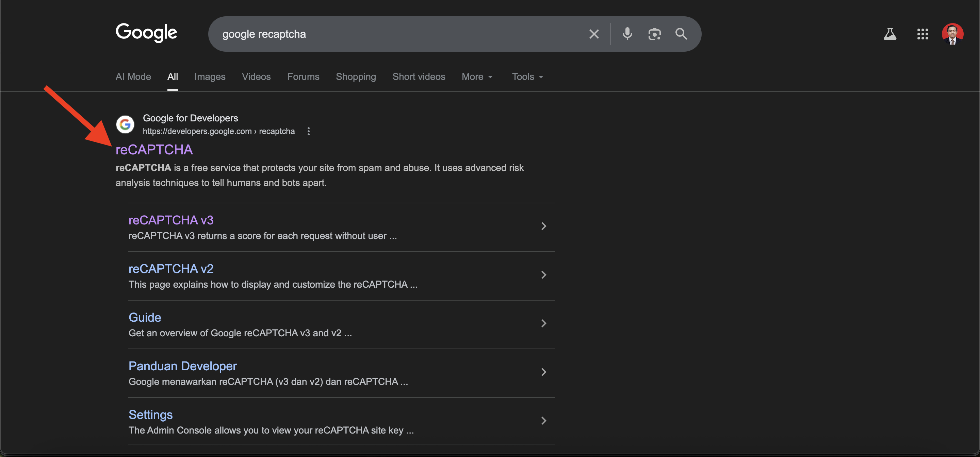This screenshot has height=457, width=980.
Task: Click chevron next to Settings sitelink
Action: pos(544,421)
